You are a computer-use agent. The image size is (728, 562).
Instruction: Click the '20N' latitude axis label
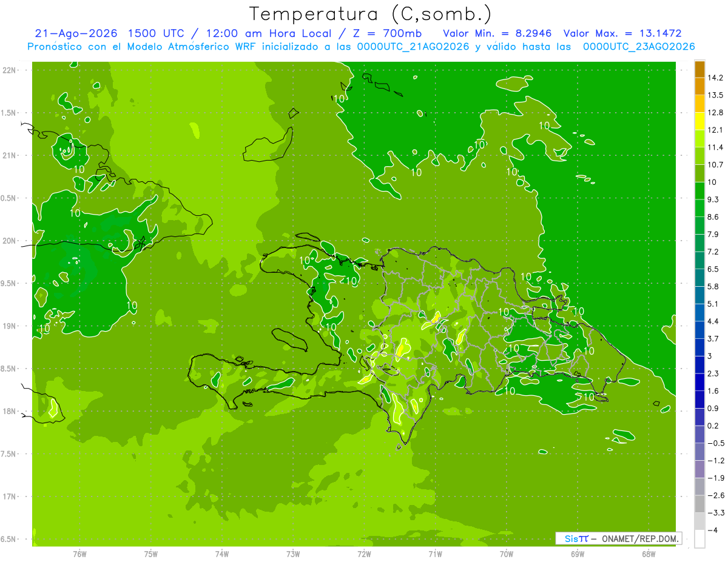[x=10, y=241]
